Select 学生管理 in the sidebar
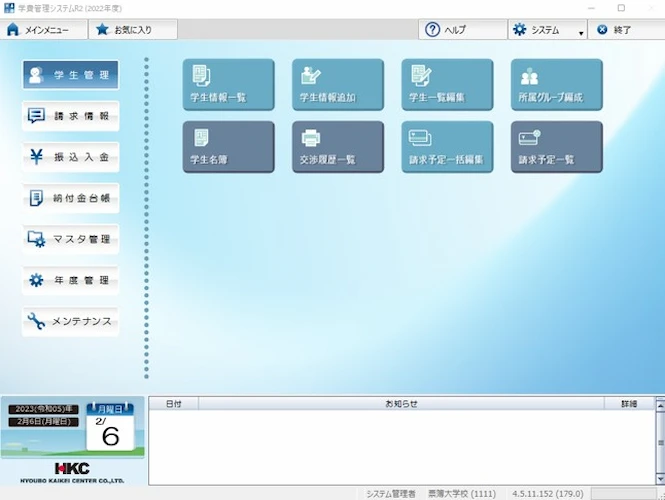The width and height of the screenshot is (665, 500). 70,75
